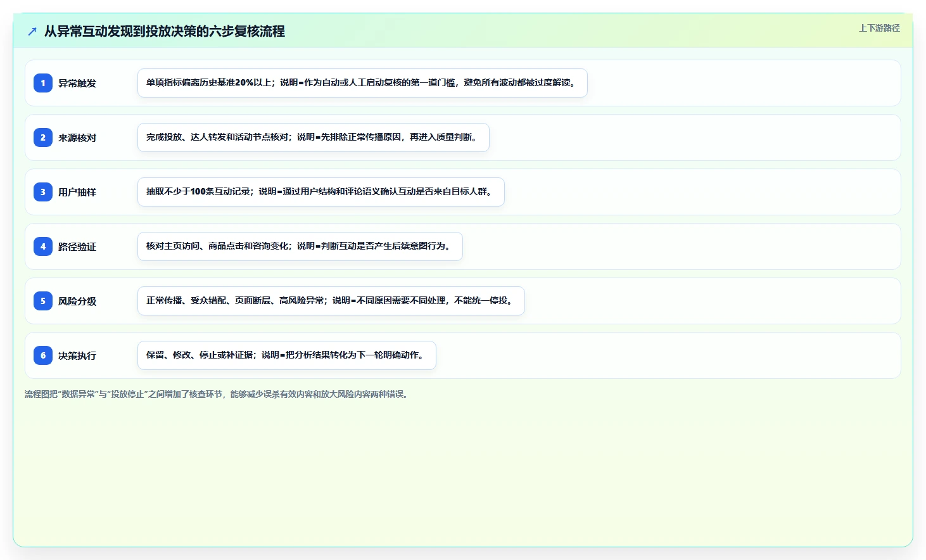Select the 路径验证 step label
The width and height of the screenshot is (926, 560).
[x=77, y=246]
